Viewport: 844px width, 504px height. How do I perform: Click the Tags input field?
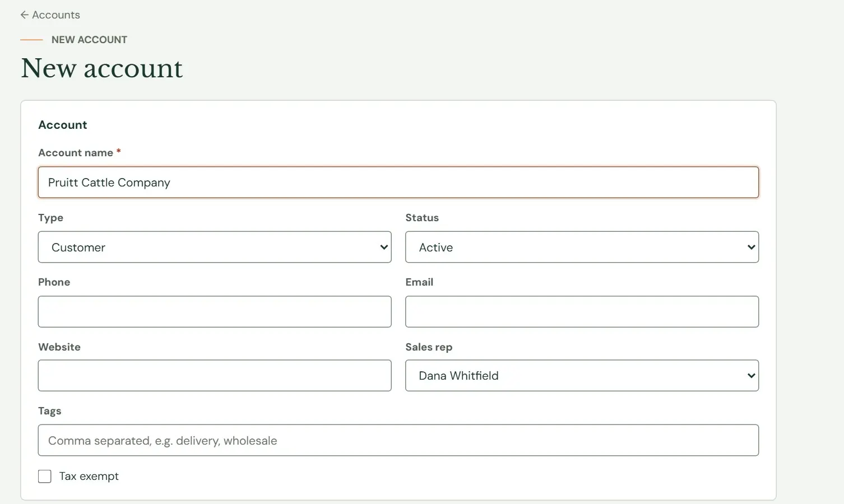398,440
